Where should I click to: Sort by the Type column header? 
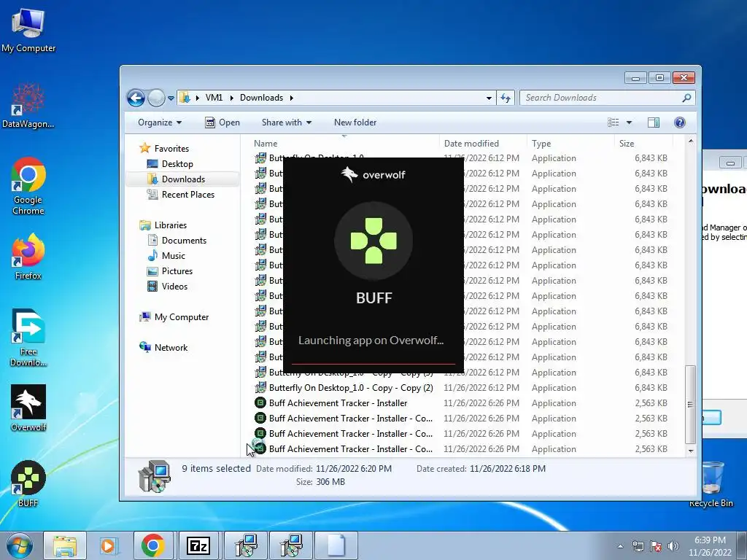(570, 144)
